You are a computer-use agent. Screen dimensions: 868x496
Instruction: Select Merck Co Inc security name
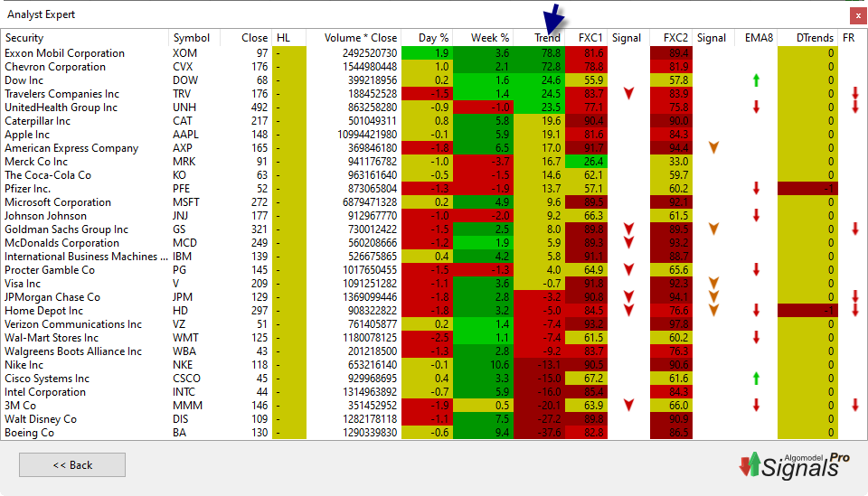[x=36, y=162]
